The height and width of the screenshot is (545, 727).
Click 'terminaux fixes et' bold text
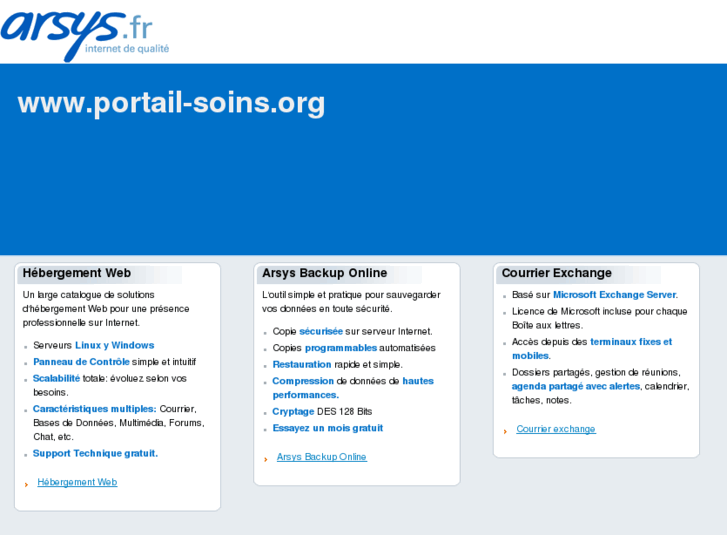click(631, 342)
